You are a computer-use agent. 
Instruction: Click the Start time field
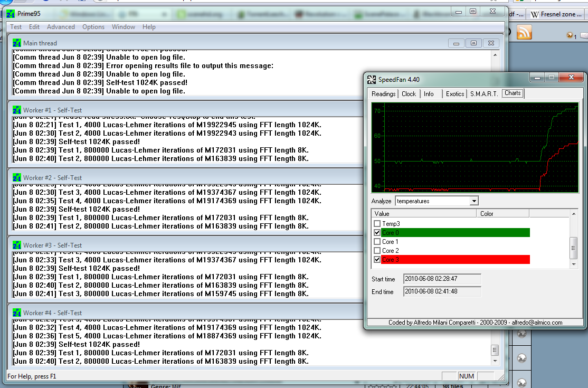click(442, 279)
